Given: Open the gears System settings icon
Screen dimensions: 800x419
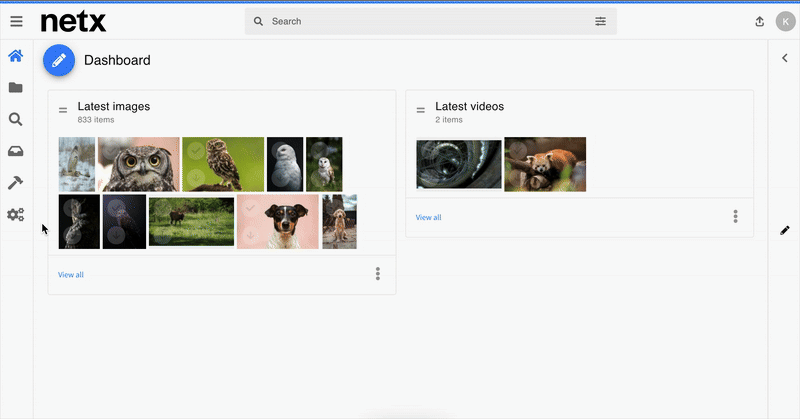Looking at the screenshot, I should point(15,214).
